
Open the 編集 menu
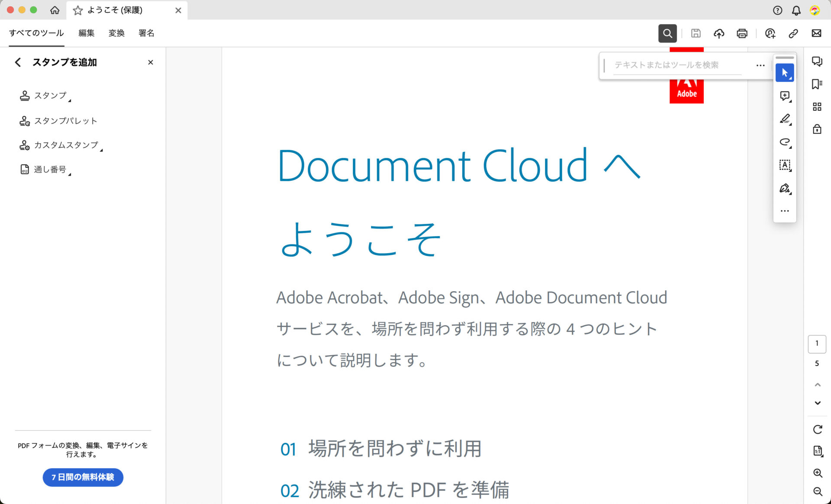(86, 33)
